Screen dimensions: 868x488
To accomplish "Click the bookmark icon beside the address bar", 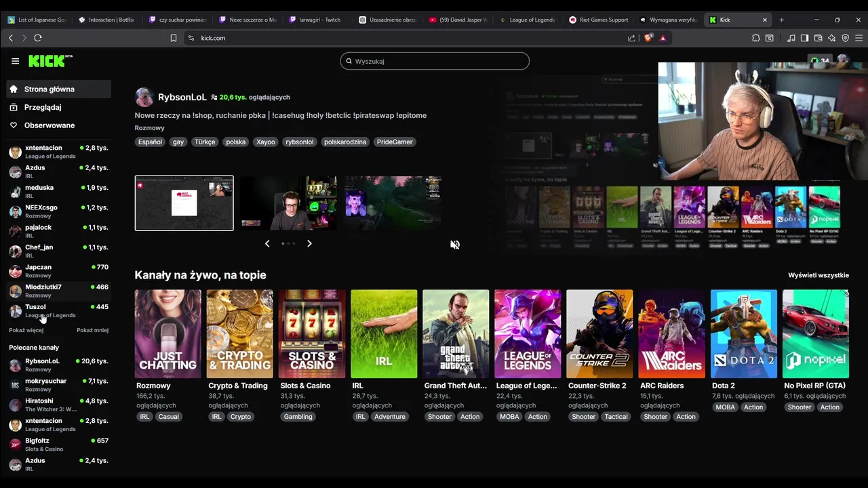I will (x=174, y=38).
